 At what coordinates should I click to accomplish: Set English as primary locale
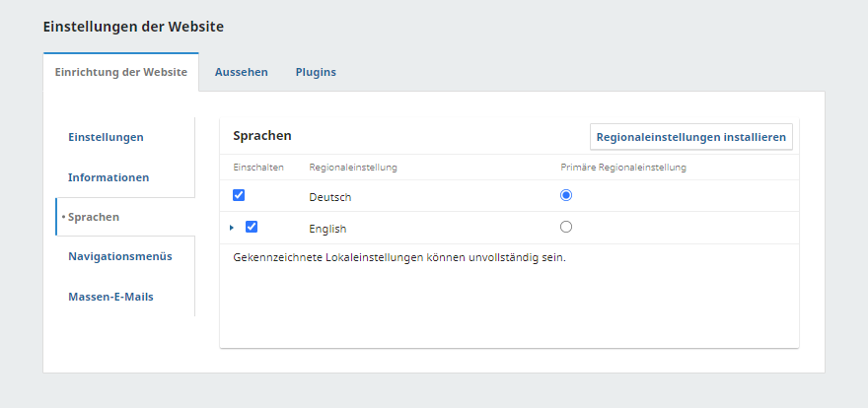pyautogui.click(x=565, y=227)
